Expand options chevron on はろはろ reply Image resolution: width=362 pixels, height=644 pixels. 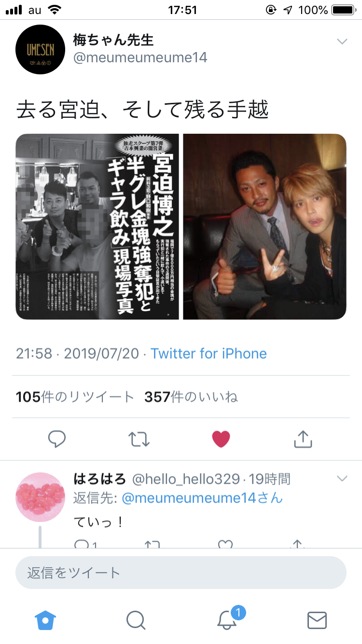(342, 478)
